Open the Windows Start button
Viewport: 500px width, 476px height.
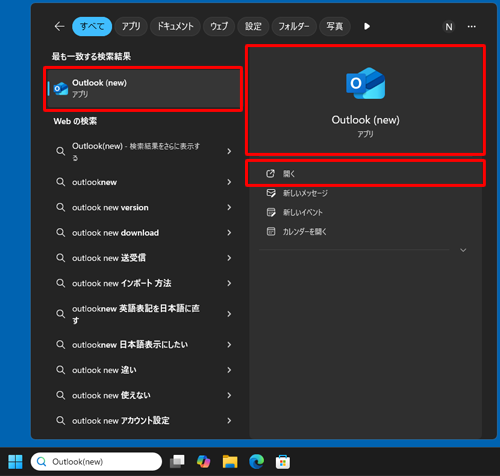[15, 462]
